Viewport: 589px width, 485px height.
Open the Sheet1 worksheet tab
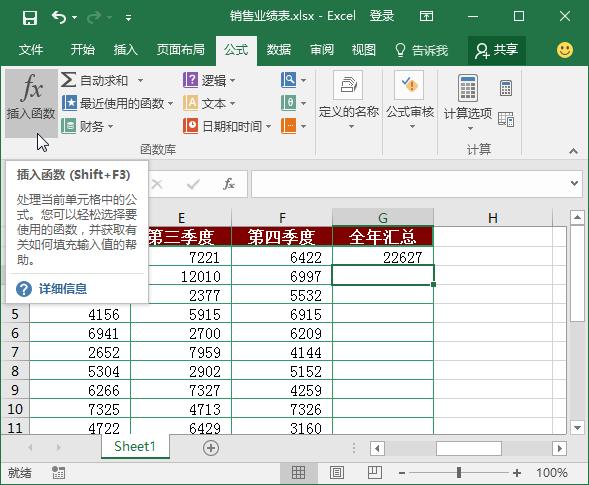click(x=135, y=446)
